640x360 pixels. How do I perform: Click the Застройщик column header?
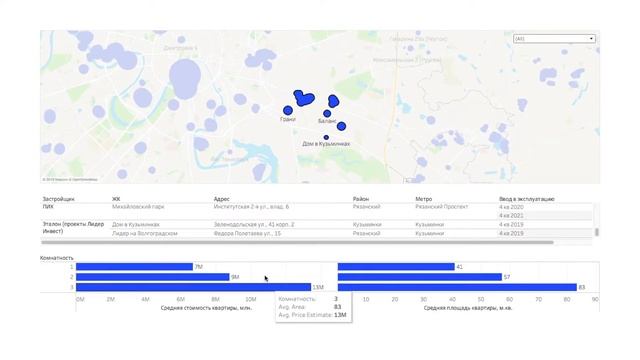click(58, 199)
